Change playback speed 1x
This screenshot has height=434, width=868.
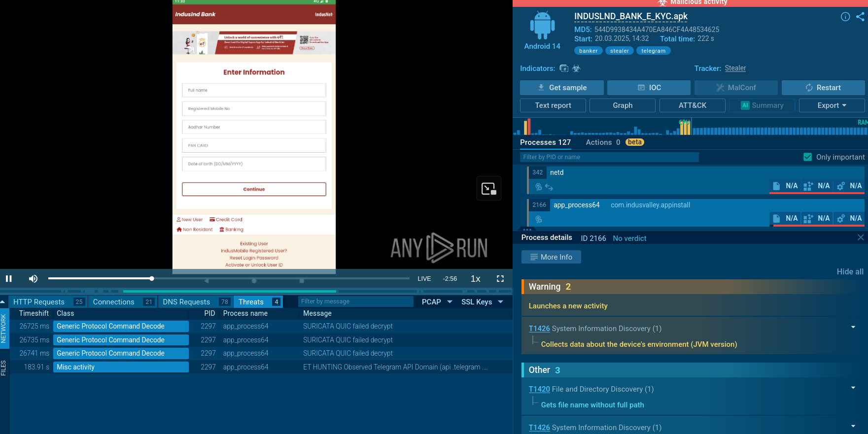(475, 279)
